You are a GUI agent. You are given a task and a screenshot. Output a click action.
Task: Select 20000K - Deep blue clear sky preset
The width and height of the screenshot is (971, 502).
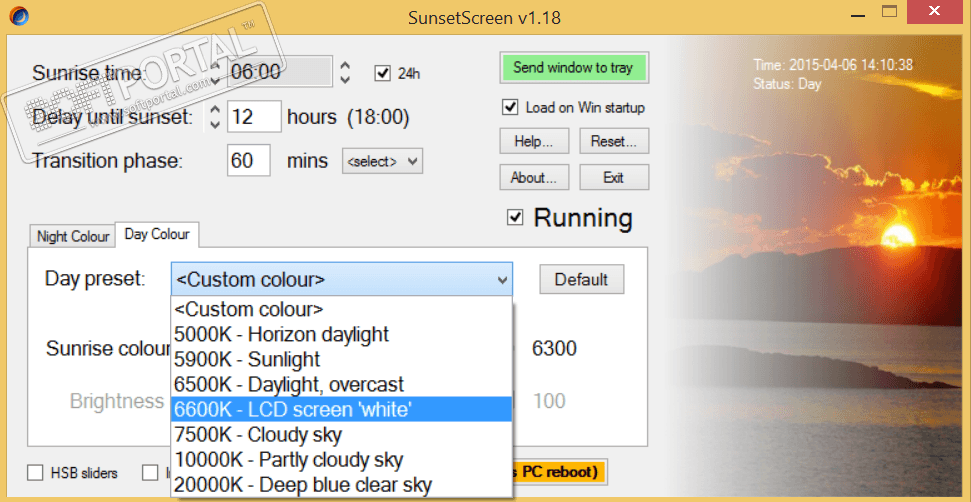342,485
